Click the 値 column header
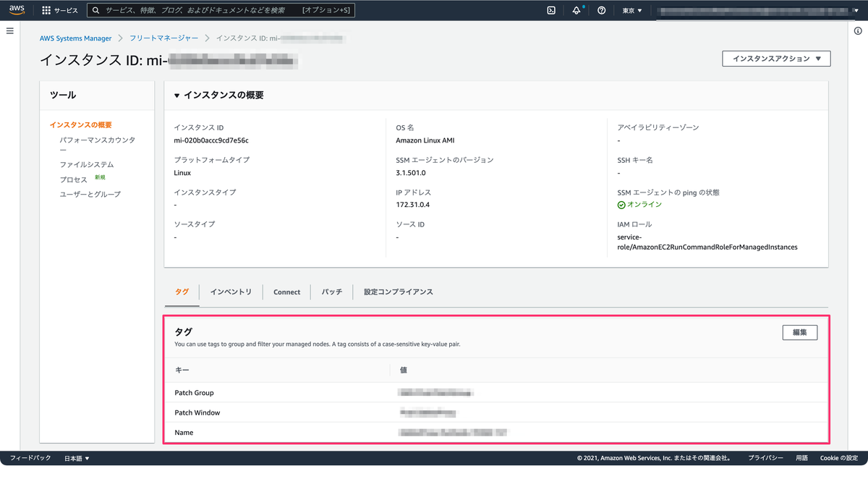This screenshot has height=479, width=868. click(404, 370)
